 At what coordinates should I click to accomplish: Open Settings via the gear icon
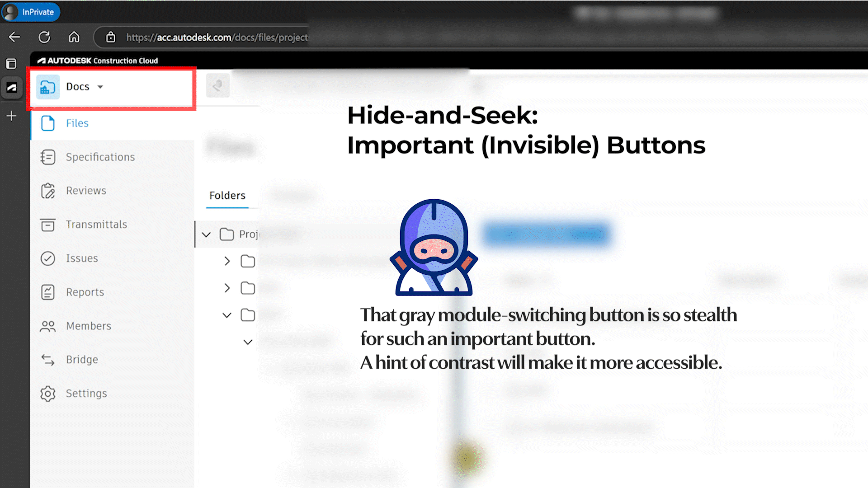(x=48, y=394)
